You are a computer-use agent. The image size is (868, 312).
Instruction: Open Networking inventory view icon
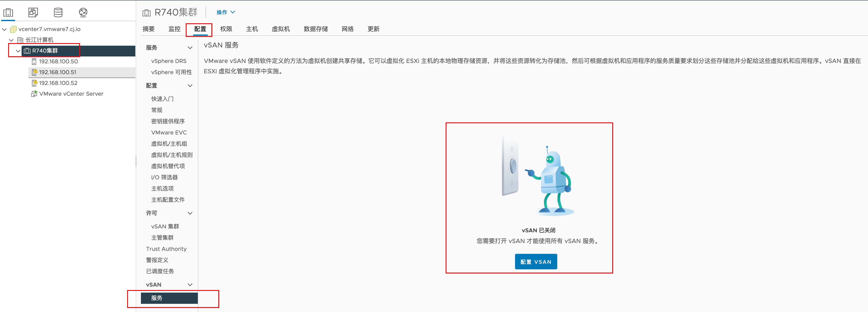83,12
